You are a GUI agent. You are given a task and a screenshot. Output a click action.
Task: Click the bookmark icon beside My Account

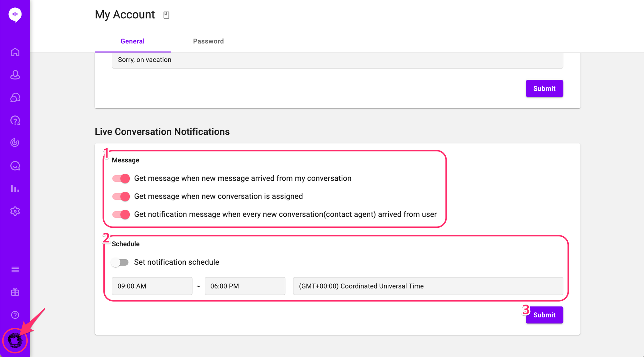pyautogui.click(x=166, y=15)
